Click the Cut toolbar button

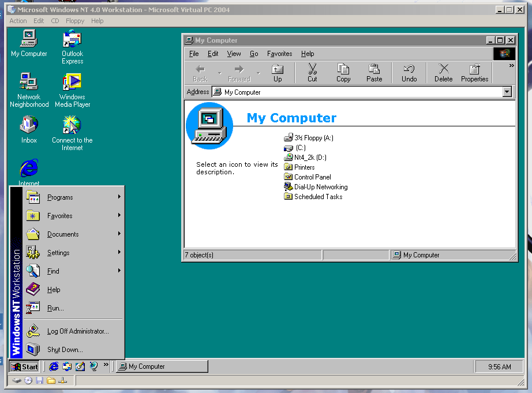pos(312,73)
